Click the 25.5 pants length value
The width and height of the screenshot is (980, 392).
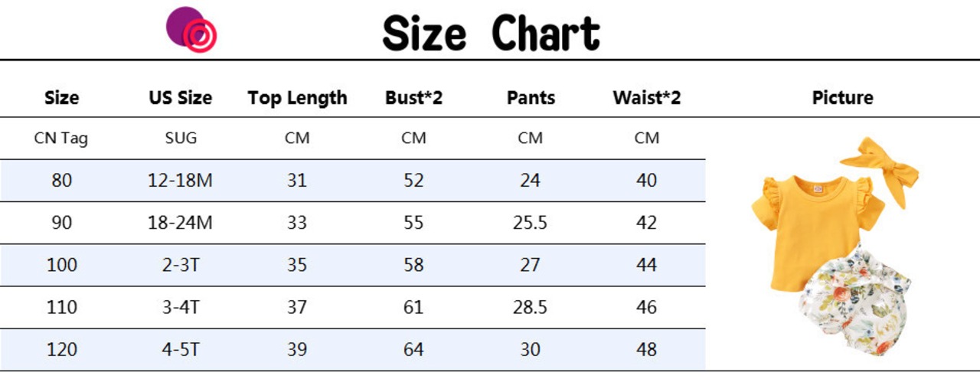(x=531, y=223)
